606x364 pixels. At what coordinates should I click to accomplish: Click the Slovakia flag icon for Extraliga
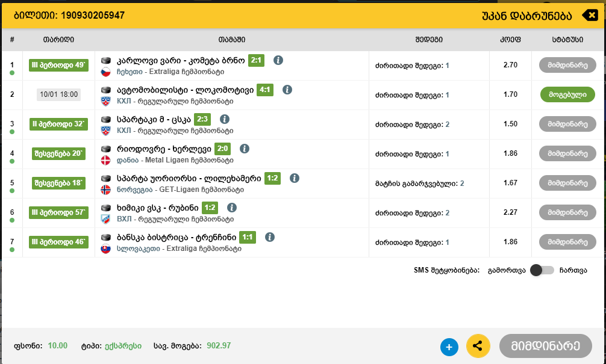(x=105, y=248)
